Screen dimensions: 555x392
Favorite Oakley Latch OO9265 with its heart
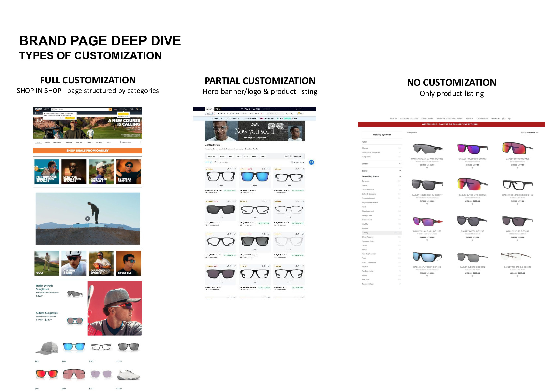[472, 240]
